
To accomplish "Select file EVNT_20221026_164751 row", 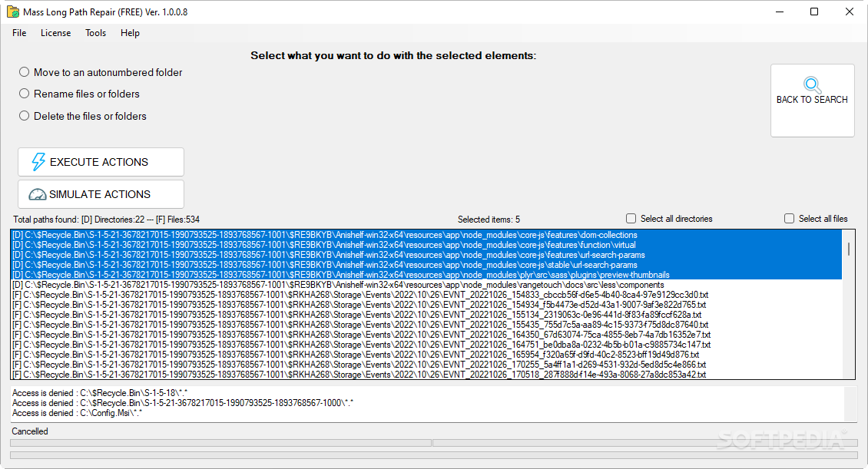I will tap(426, 345).
